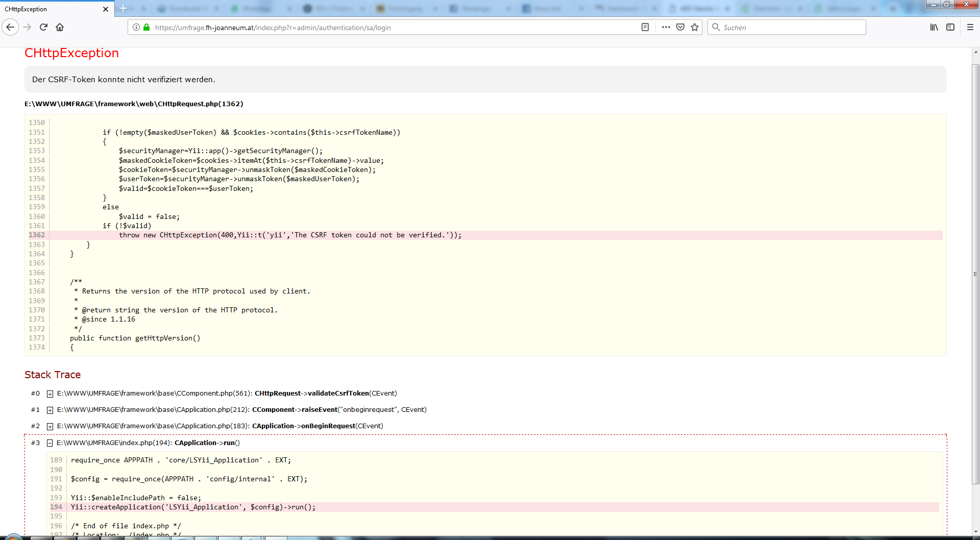Collapse stack trace entry #3 index.php(194)
980x540 pixels.
click(x=50, y=443)
